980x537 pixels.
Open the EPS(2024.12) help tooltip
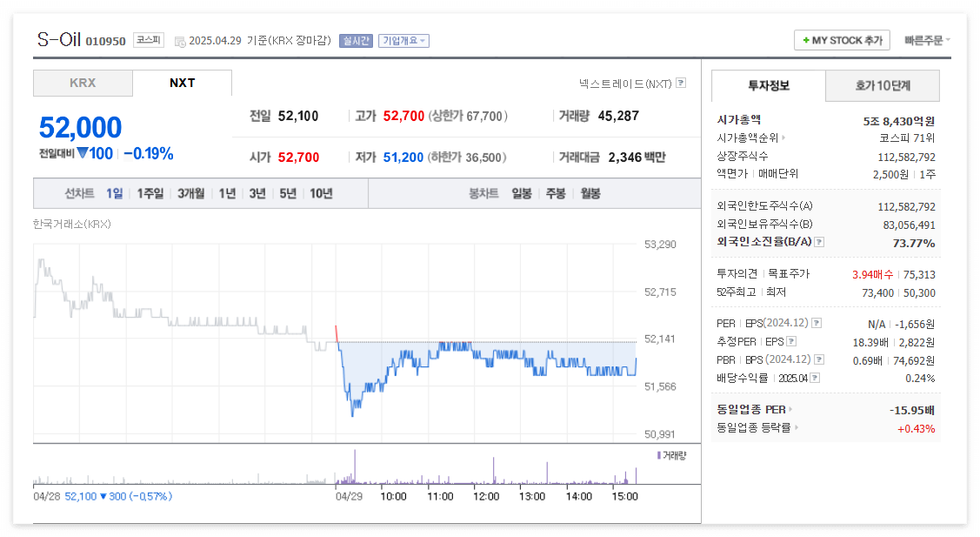pyautogui.click(x=816, y=324)
